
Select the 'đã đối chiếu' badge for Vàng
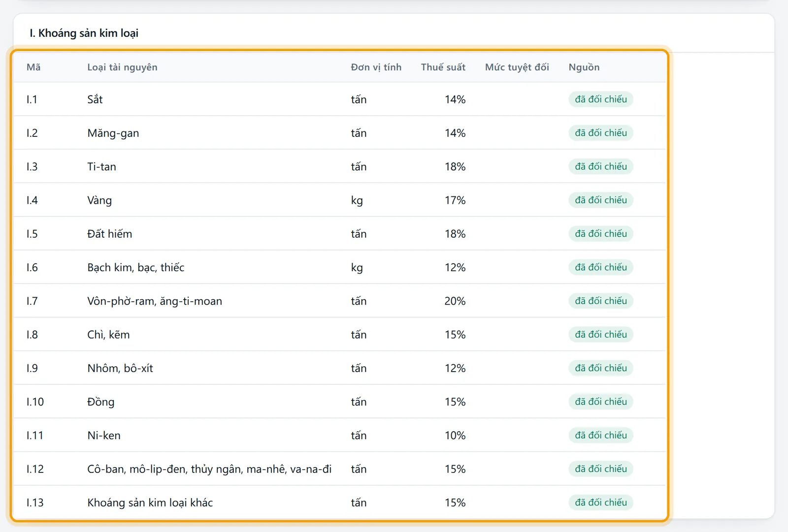tap(601, 200)
